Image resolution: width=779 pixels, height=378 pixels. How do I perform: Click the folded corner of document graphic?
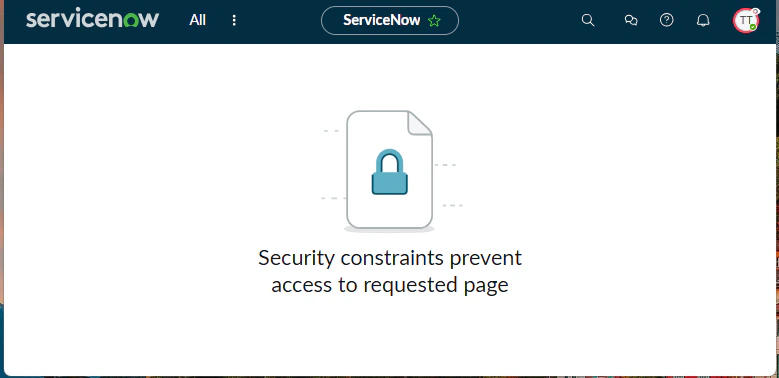click(x=420, y=123)
